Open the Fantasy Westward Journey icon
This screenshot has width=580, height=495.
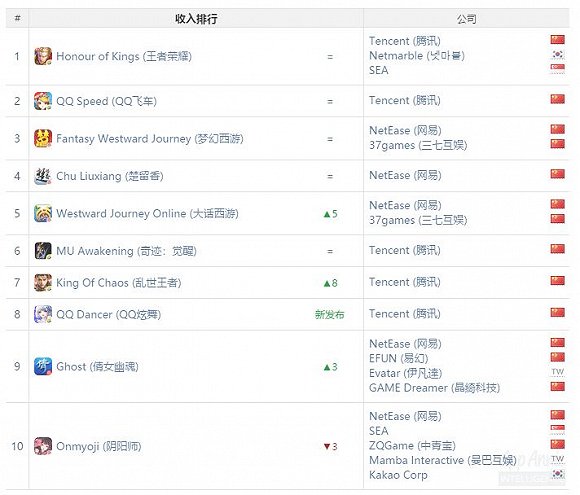[43, 138]
